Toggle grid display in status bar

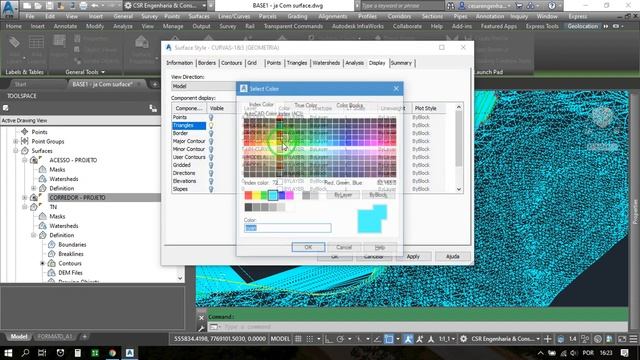(298, 339)
